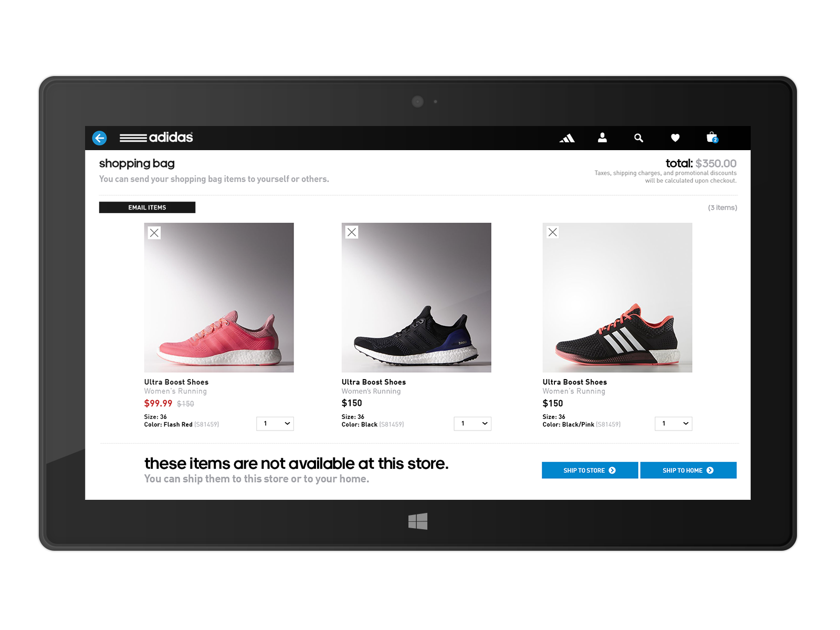The width and height of the screenshot is (840, 630).
Task: Open the adidas logo home link
Action: (156, 138)
